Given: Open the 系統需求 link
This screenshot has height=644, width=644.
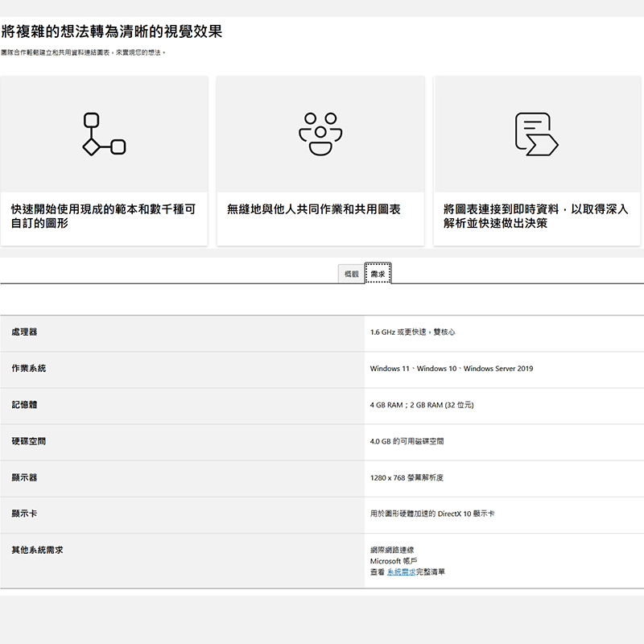Looking at the screenshot, I should coord(401,572).
